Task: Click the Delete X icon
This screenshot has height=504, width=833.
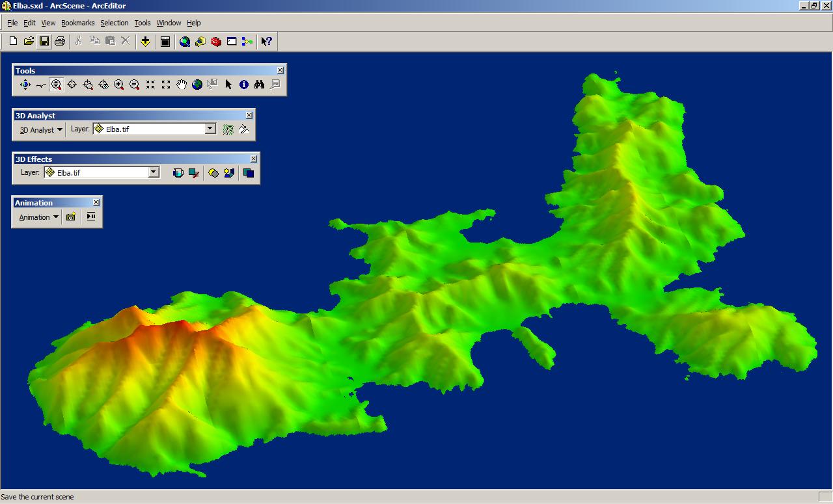Action: click(x=126, y=42)
